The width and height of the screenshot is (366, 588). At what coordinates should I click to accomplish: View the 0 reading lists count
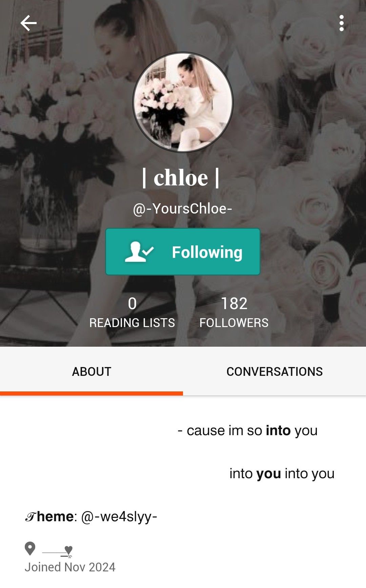132,303
